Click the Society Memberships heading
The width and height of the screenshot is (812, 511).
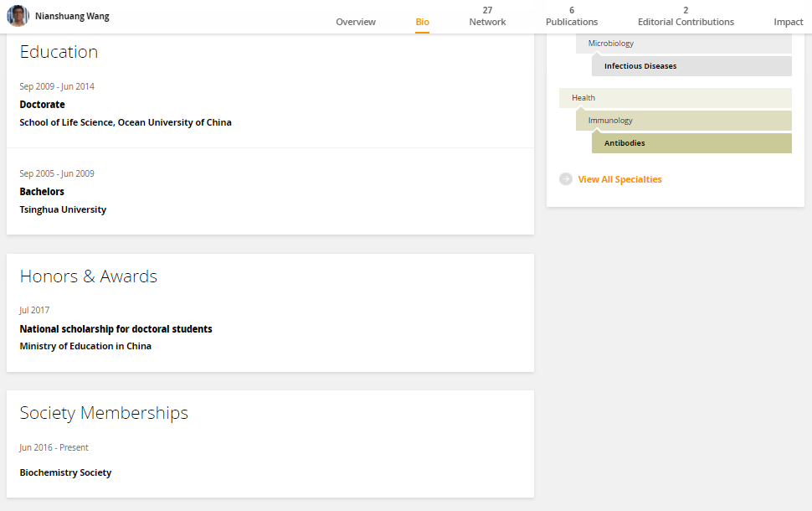pos(104,413)
